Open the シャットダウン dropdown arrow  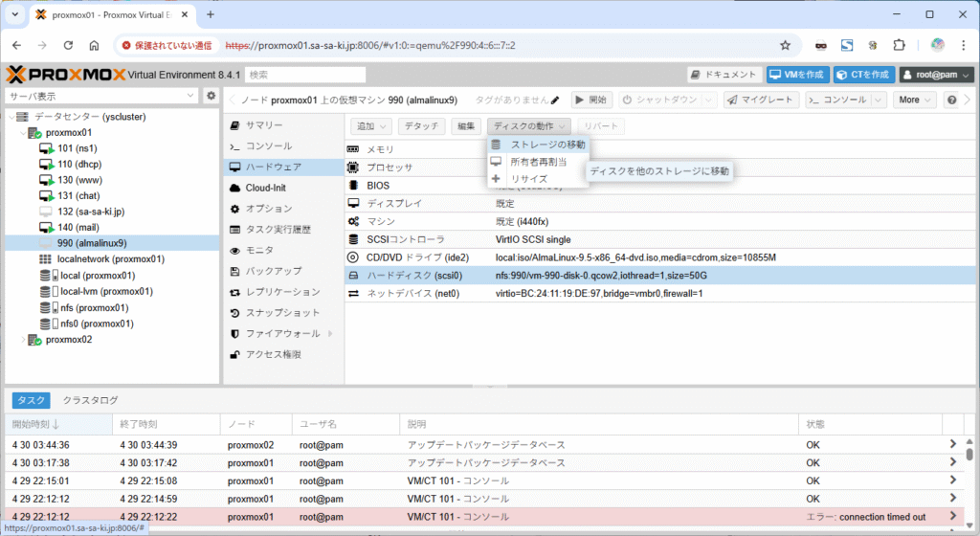pos(708,100)
